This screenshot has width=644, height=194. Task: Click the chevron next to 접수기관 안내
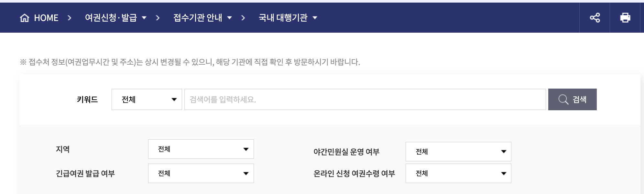click(x=230, y=18)
